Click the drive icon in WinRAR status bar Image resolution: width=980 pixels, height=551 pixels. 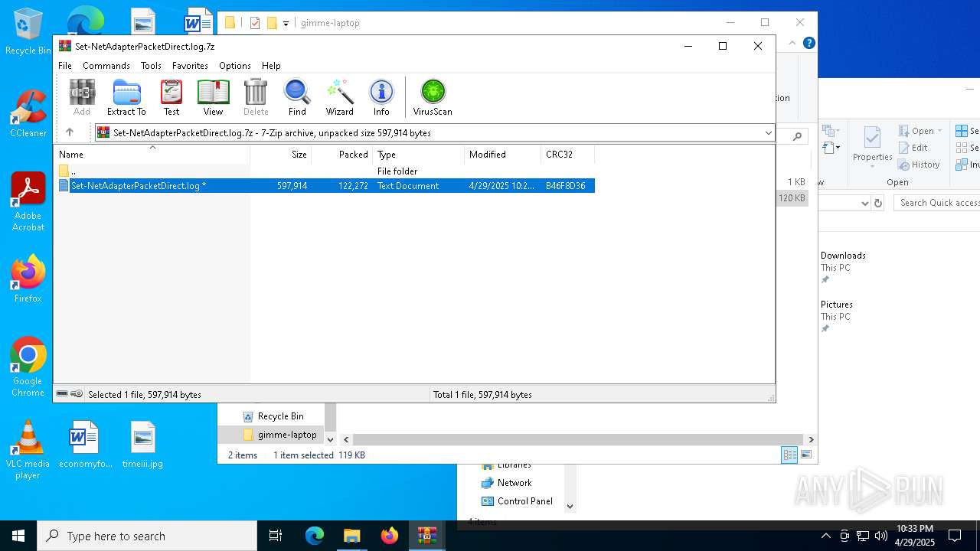(62, 394)
